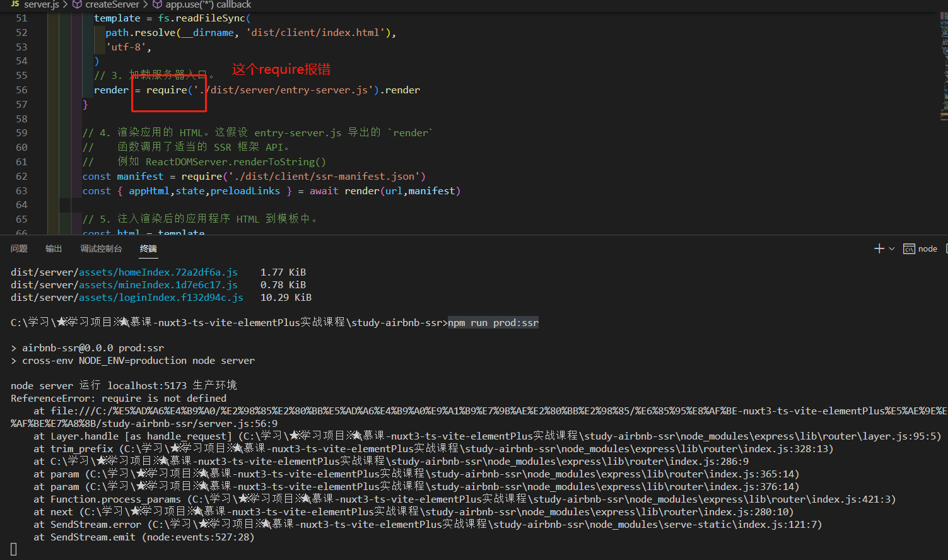Click the createServer symbol cube icon

coord(77,4)
